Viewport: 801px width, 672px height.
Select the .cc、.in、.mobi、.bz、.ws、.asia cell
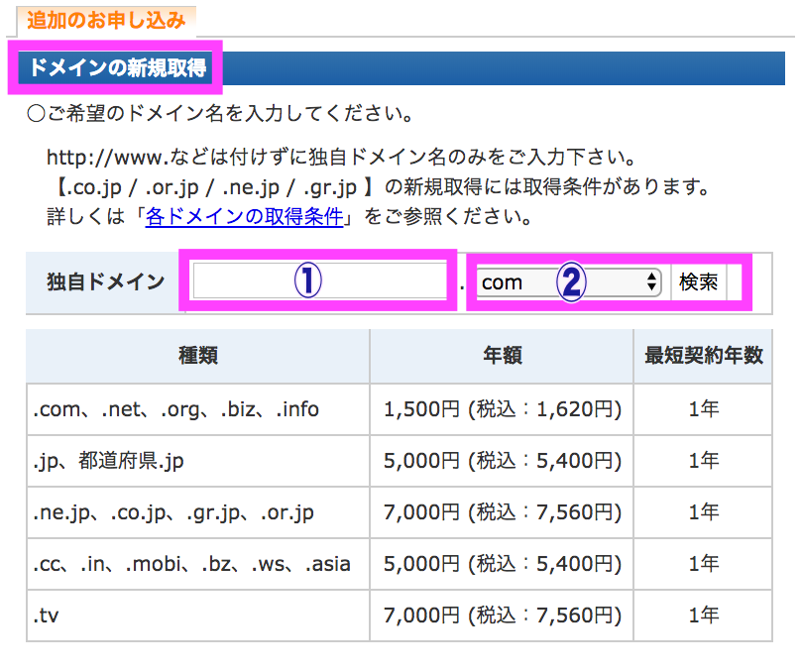coord(198,564)
